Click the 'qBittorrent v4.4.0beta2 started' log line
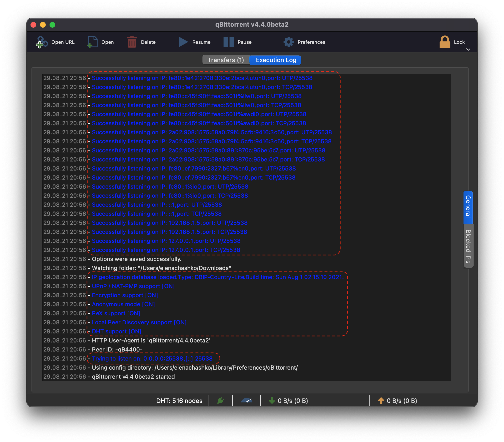Screen dimensions: 504x442 pyautogui.click(x=133, y=377)
